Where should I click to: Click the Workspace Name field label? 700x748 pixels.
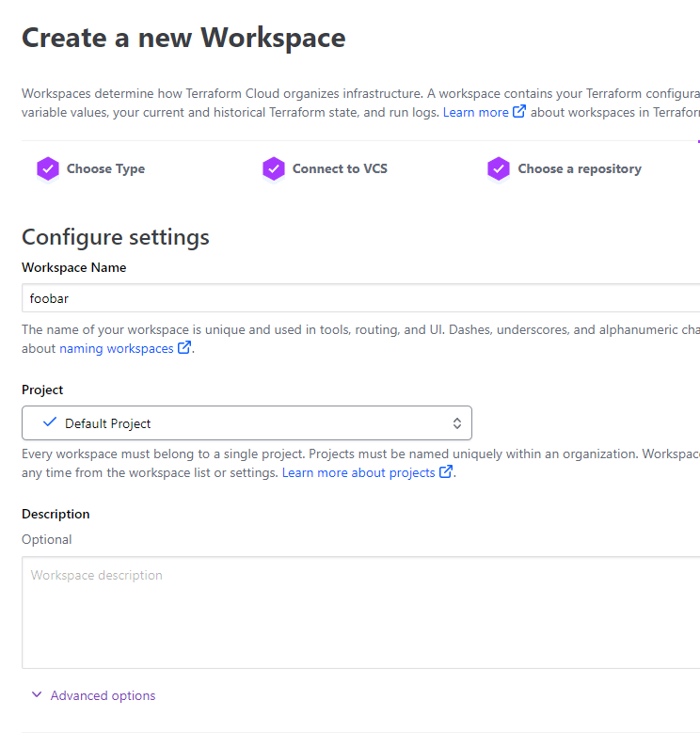[x=74, y=267]
